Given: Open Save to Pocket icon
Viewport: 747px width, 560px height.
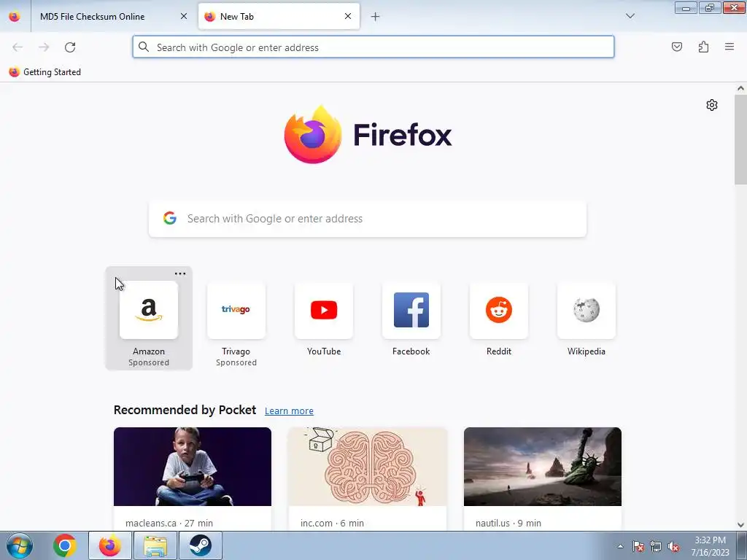Looking at the screenshot, I should (x=676, y=47).
